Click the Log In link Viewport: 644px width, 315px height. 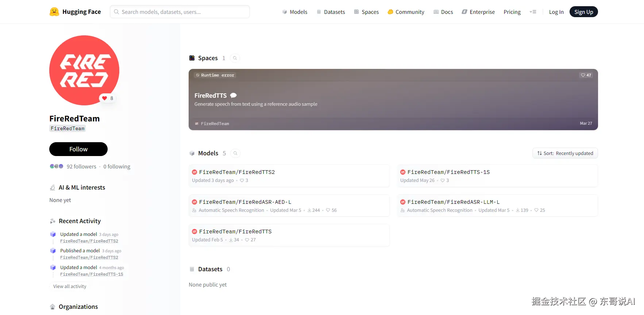556,12
